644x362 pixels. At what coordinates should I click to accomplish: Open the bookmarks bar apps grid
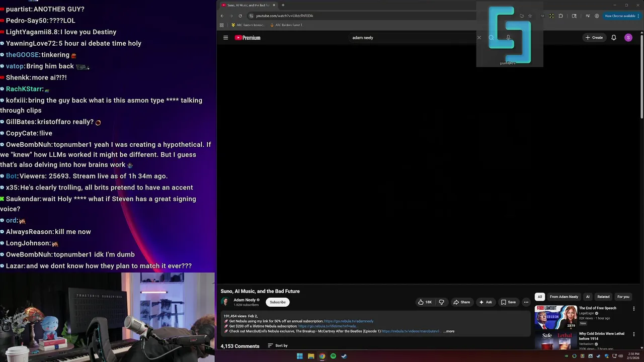(221, 25)
